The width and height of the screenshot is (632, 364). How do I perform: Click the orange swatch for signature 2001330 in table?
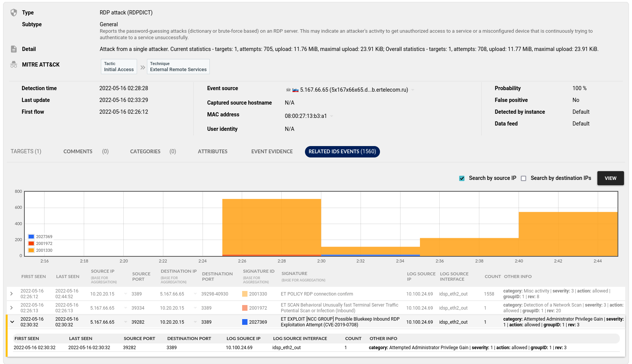245,294
